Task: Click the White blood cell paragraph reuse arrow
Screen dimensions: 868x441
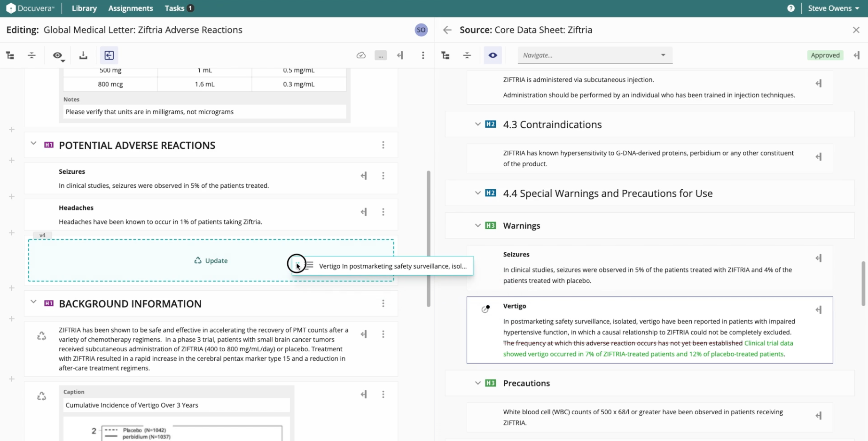Action: coord(819,416)
